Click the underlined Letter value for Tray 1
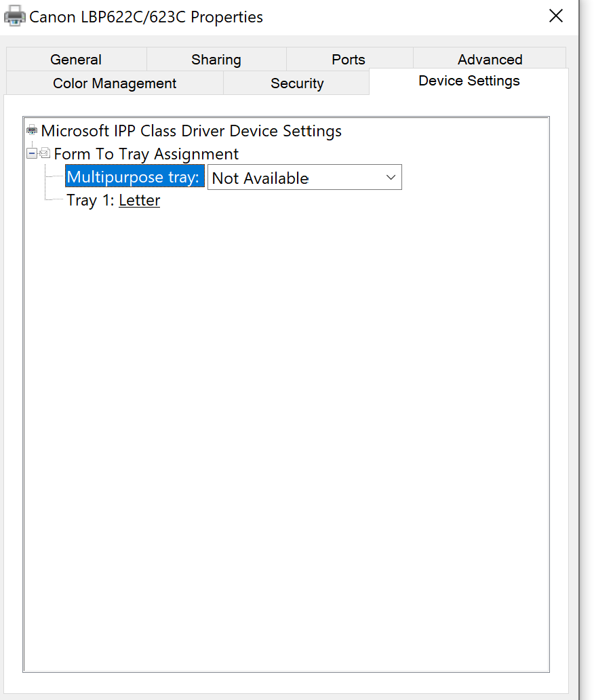The image size is (613, 700). [139, 201]
